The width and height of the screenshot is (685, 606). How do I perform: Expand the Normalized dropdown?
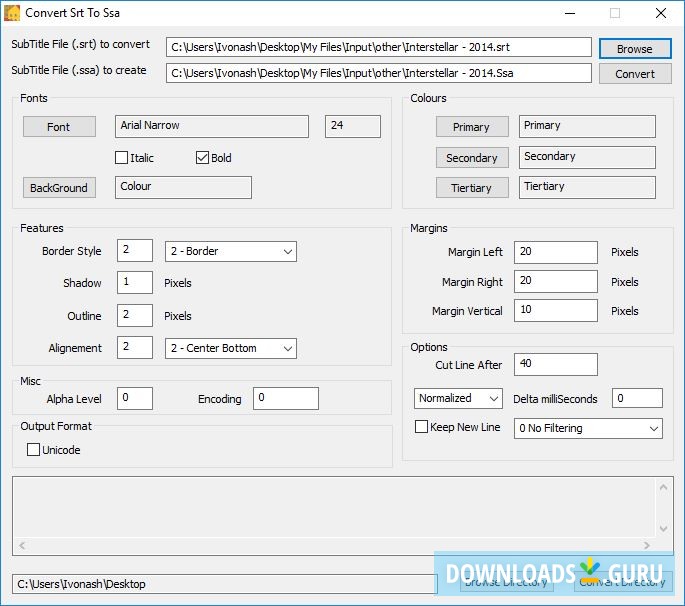pos(458,398)
